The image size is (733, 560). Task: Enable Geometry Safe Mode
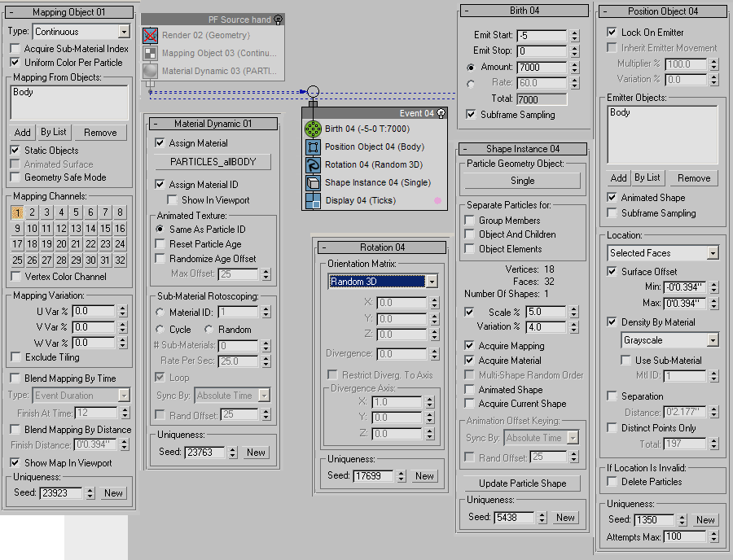point(15,177)
